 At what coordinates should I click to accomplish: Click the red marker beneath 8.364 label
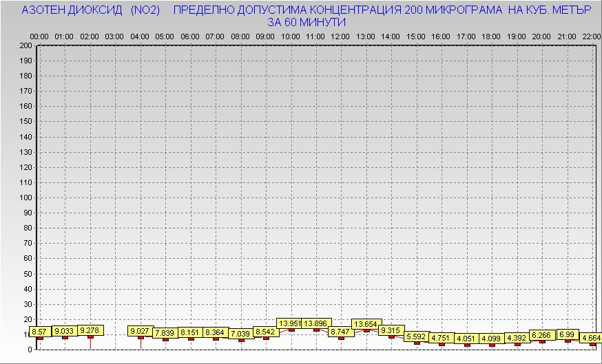pyautogui.click(x=216, y=339)
